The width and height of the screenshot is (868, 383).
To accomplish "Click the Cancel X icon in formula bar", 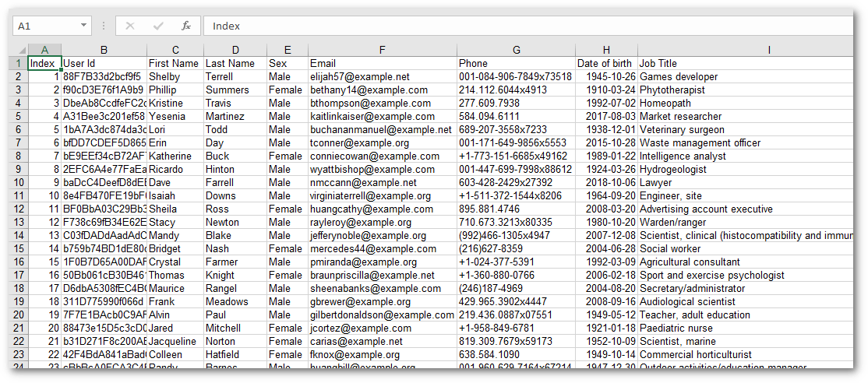I will pyautogui.click(x=130, y=26).
